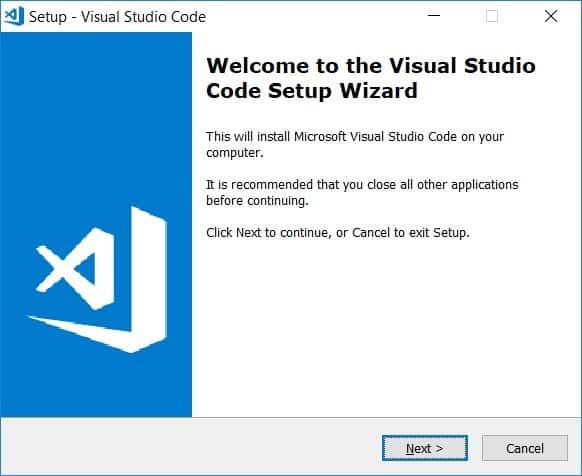582x476 pixels.
Task: Click the 'Welcome to the Visual Studio' heading line
Action: click(371, 66)
